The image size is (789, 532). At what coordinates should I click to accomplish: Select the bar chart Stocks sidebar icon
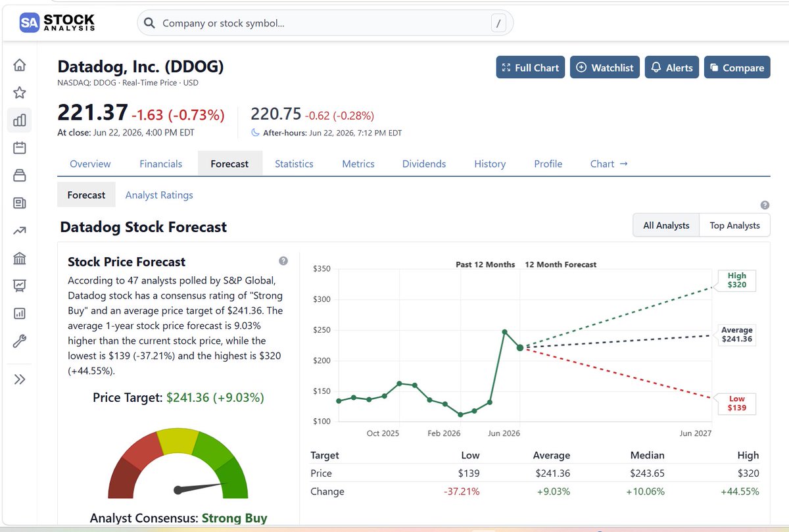pos(20,120)
